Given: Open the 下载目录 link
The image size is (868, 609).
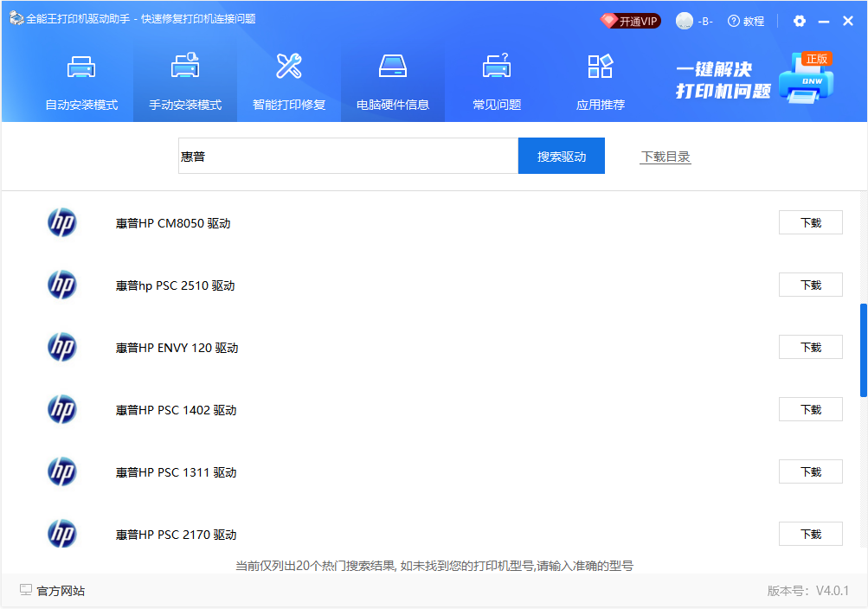Looking at the screenshot, I should click(665, 157).
